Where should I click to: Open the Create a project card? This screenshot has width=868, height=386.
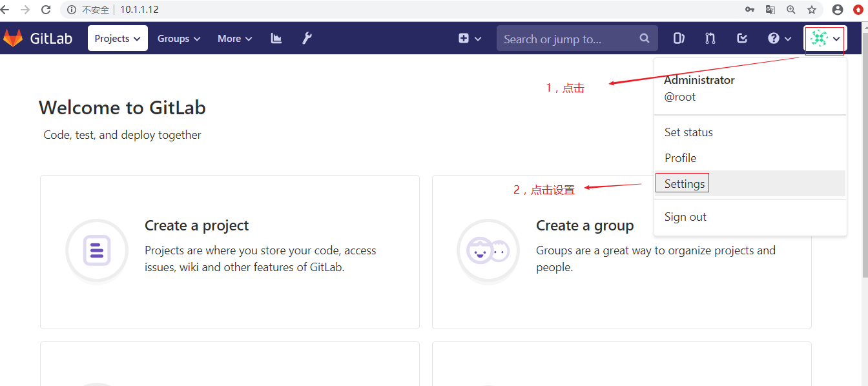coord(230,252)
